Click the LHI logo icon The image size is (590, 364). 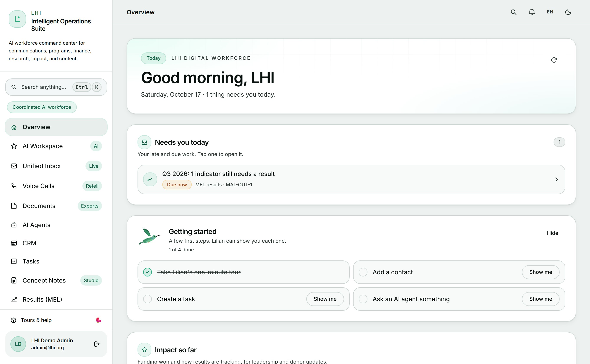17,19
